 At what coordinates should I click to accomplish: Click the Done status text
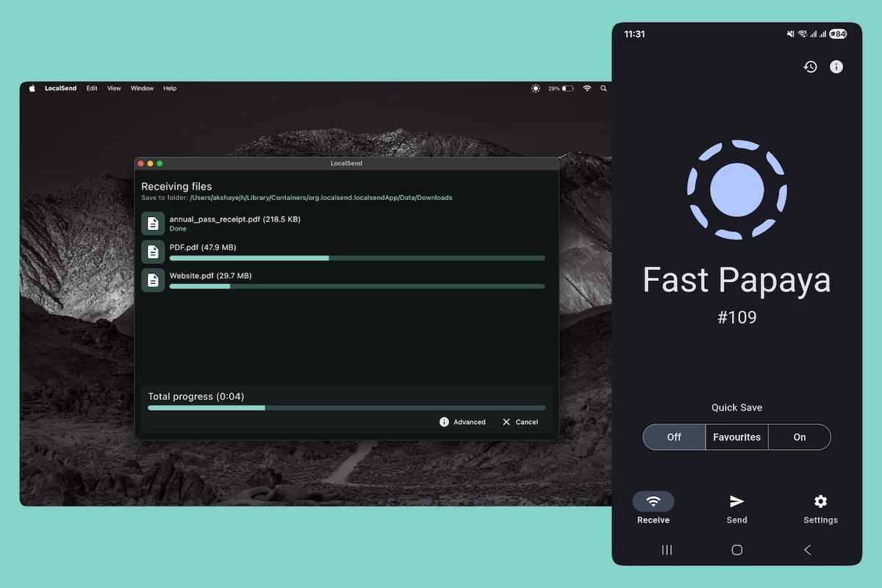coord(178,229)
